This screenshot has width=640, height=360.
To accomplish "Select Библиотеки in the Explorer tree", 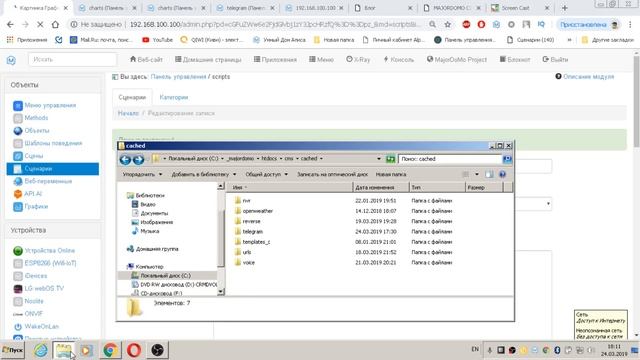I will pos(150,196).
